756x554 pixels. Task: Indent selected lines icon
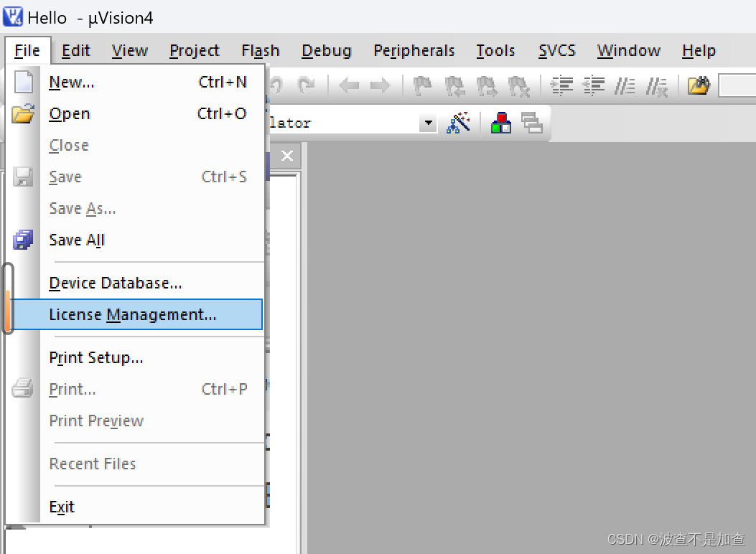[561, 86]
